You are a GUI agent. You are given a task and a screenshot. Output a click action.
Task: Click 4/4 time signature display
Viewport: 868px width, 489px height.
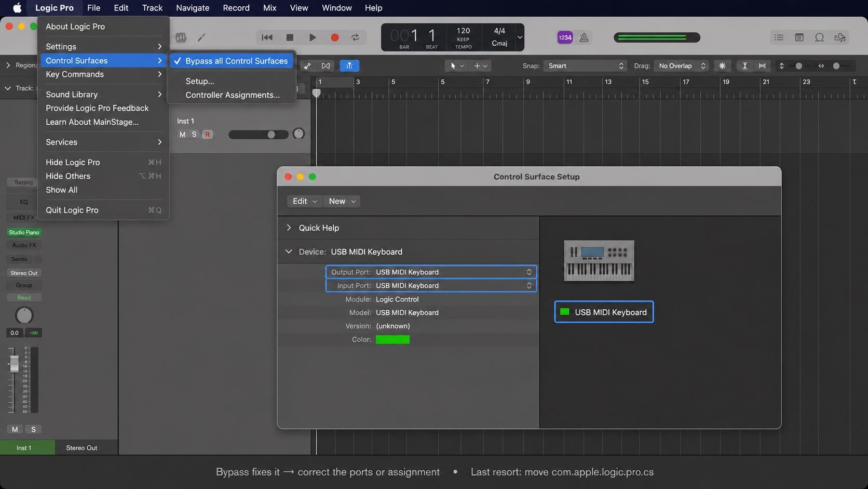tap(499, 31)
